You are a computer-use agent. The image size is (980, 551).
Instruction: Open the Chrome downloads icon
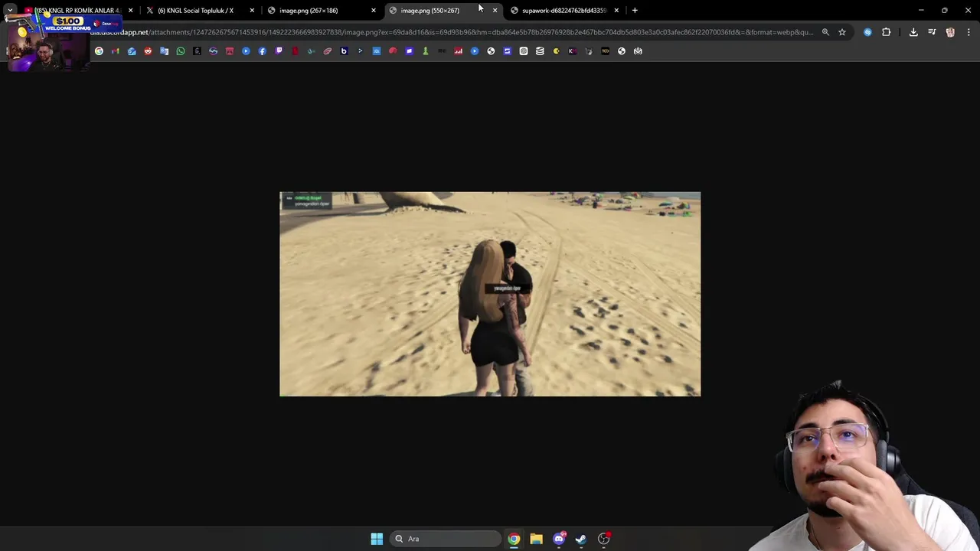coord(913,32)
